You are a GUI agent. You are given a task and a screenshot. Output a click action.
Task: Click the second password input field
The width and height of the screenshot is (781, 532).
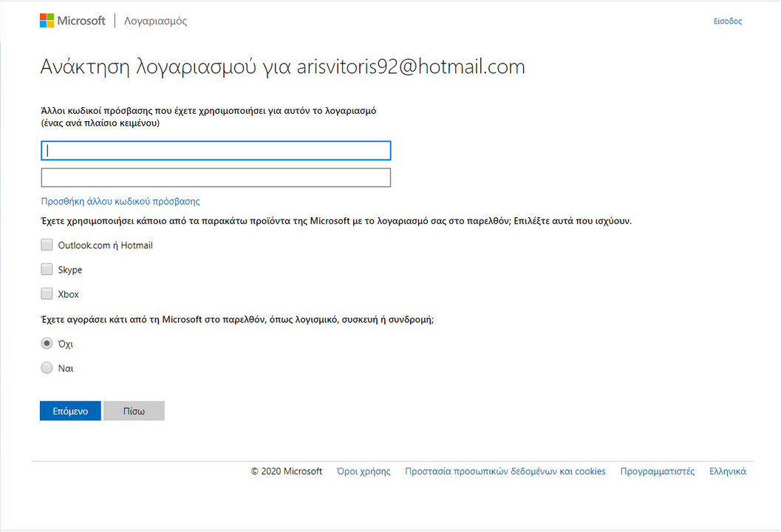(216, 178)
